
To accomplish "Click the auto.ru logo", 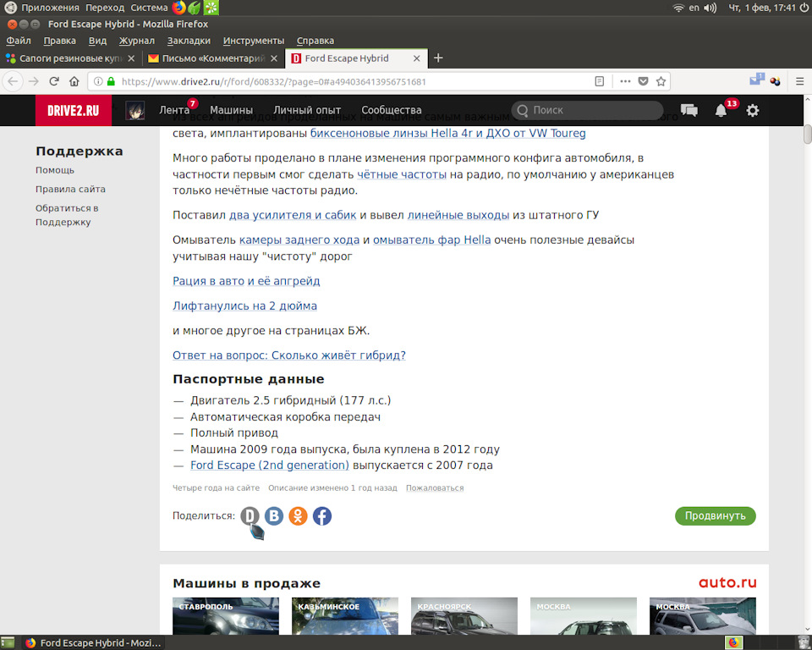I will pos(727,582).
